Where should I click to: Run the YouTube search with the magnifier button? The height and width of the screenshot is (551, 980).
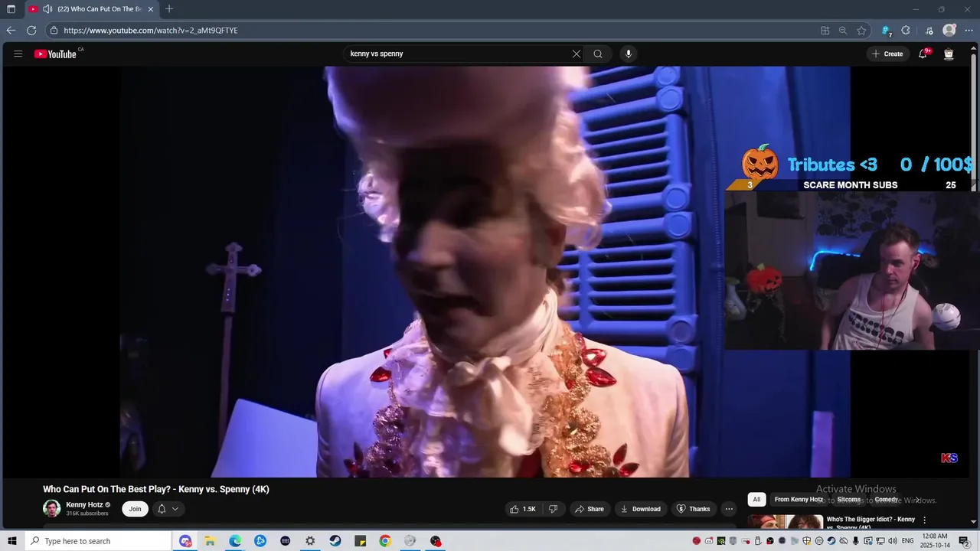(598, 54)
